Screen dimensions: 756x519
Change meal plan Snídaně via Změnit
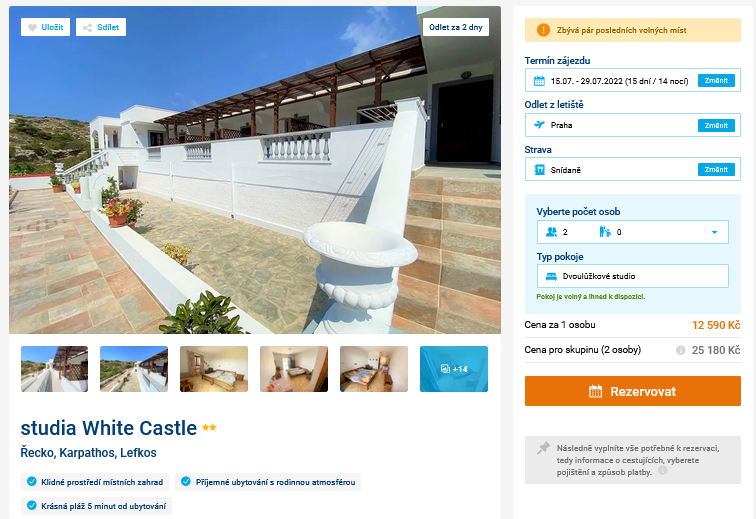[x=716, y=169]
